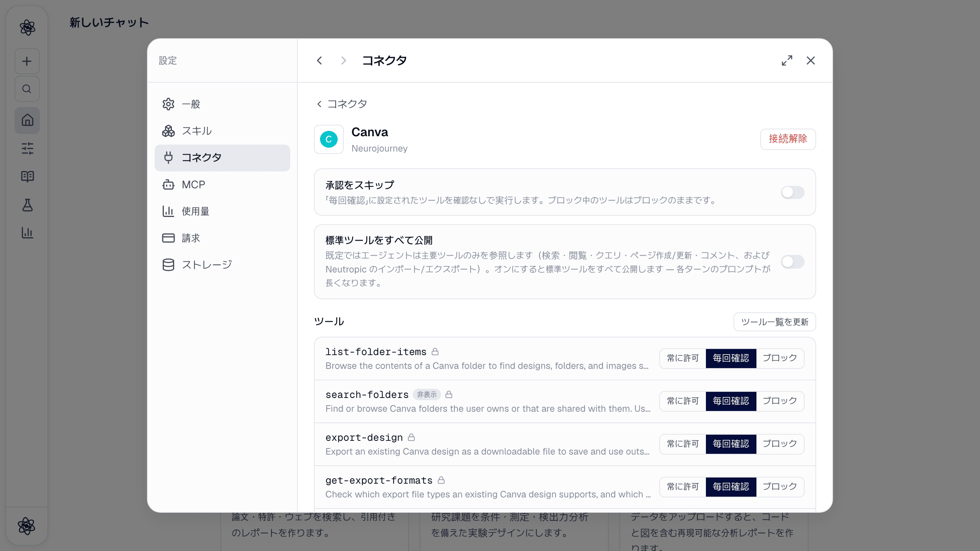Open the flask icon in left sidebar

coord(27,205)
